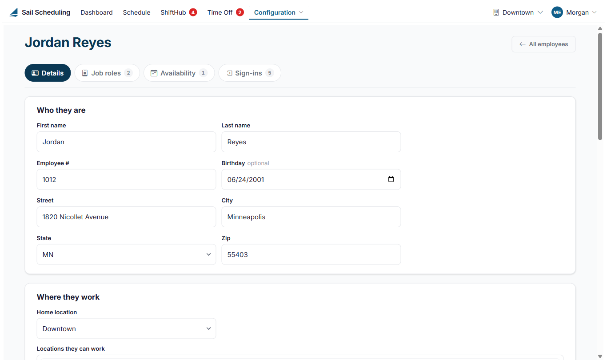Click the ID card icon in Details

click(35, 73)
